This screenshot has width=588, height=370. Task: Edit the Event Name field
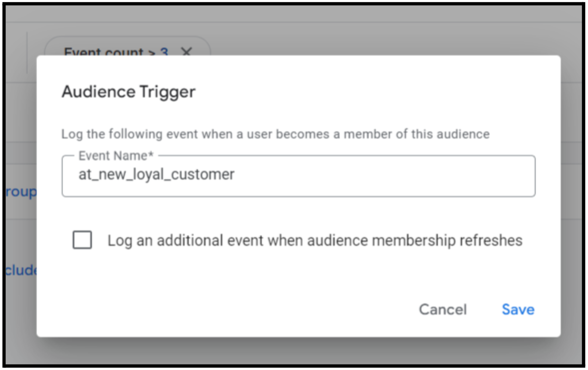(x=298, y=176)
